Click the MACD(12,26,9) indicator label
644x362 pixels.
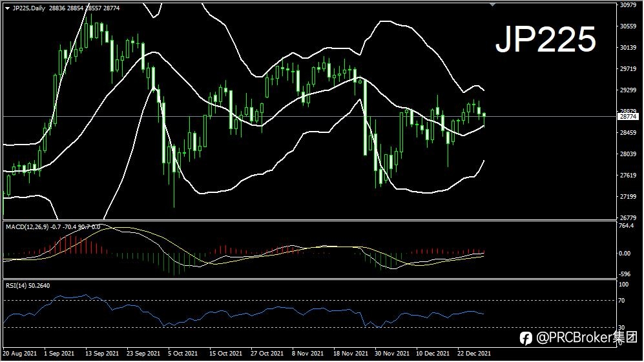(x=52, y=227)
